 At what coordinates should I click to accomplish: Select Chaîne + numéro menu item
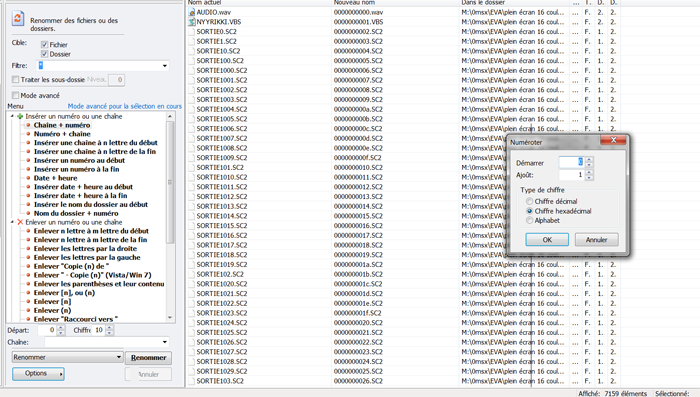62,125
